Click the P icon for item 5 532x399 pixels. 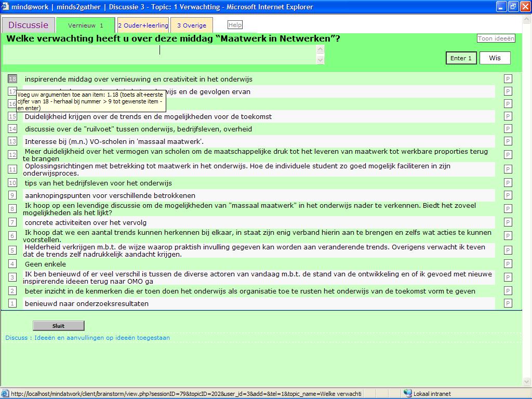pyautogui.click(x=508, y=250)
